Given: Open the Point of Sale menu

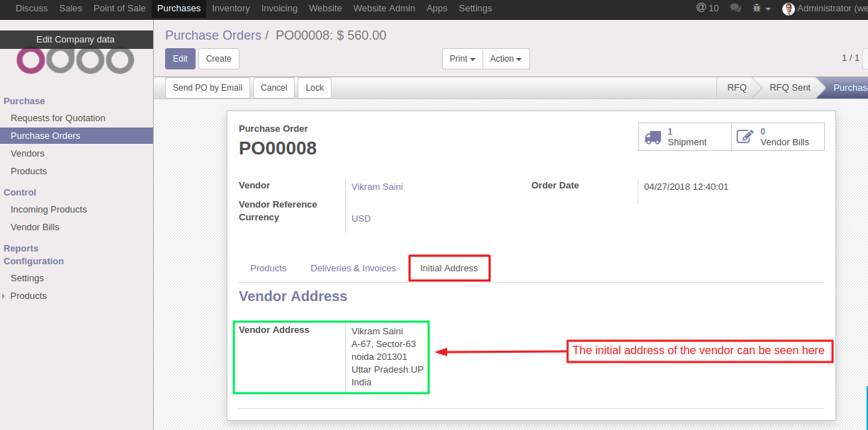Looking at the screenshot, I should (x=120, y=9).
